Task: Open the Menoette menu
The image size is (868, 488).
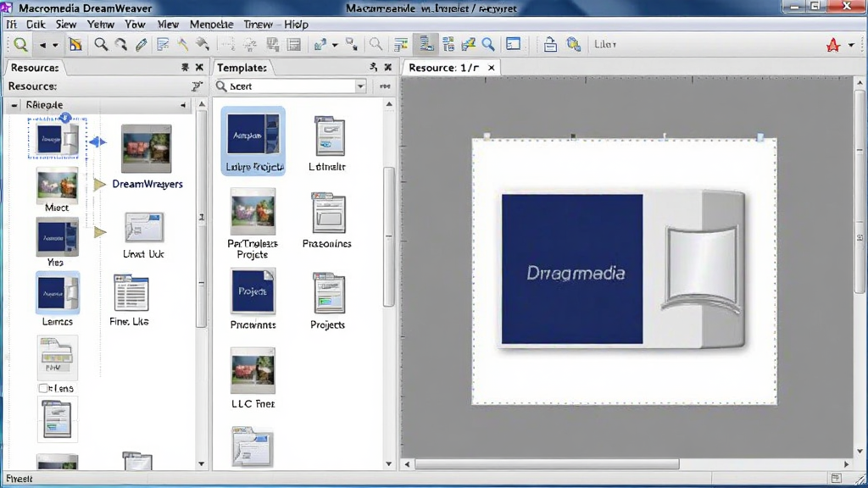Action: (211, 25)
